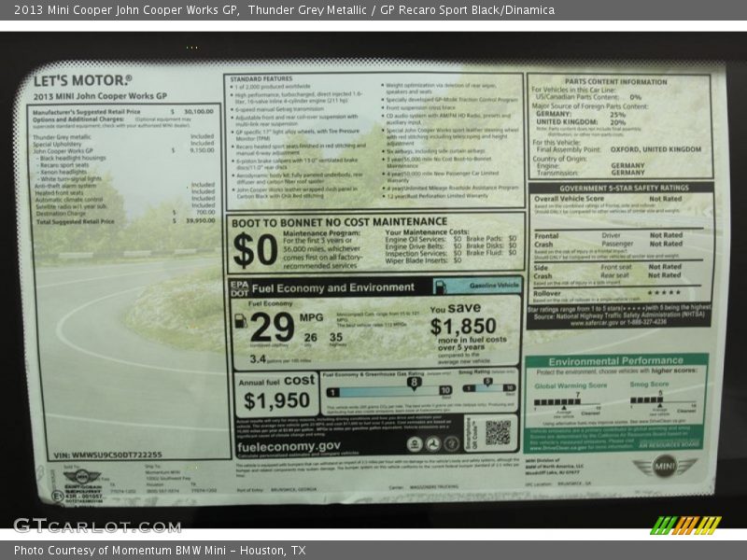Click the large $0 maintenance cost
The width and height of the screenshot is (747, 560).
point(255,250)
